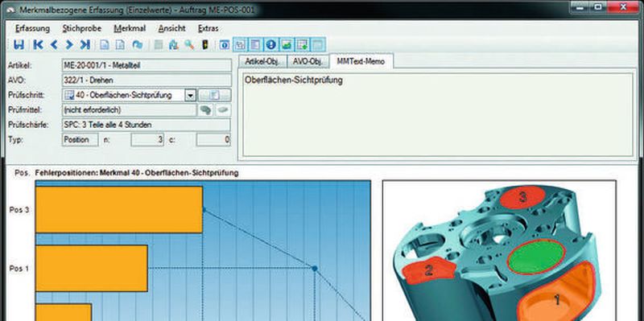Viewport: 644px width, 321px height.
Task: Click the magnifier search icon
Action: 189,45
